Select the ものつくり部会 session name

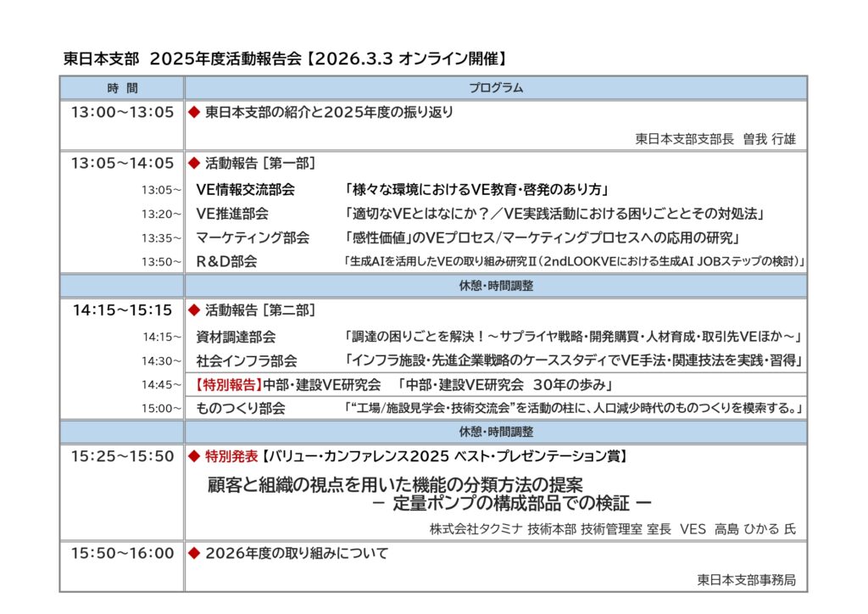(x=241, y=409)
